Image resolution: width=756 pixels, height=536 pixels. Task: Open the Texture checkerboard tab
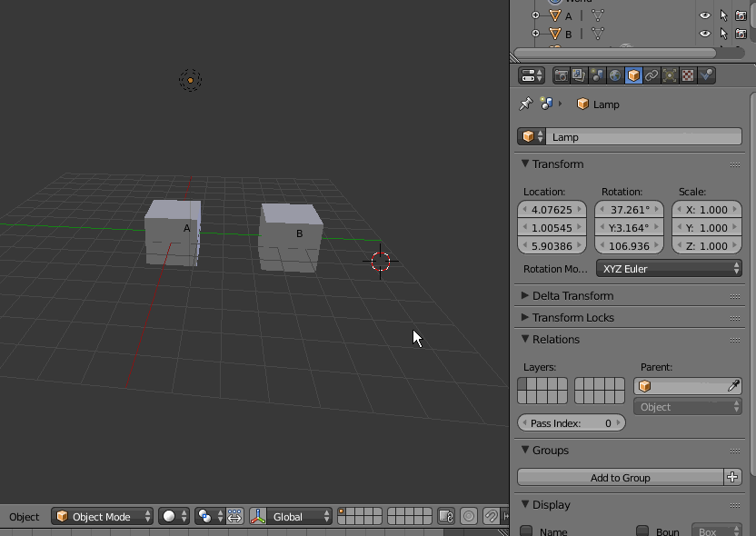coord(688,75)
